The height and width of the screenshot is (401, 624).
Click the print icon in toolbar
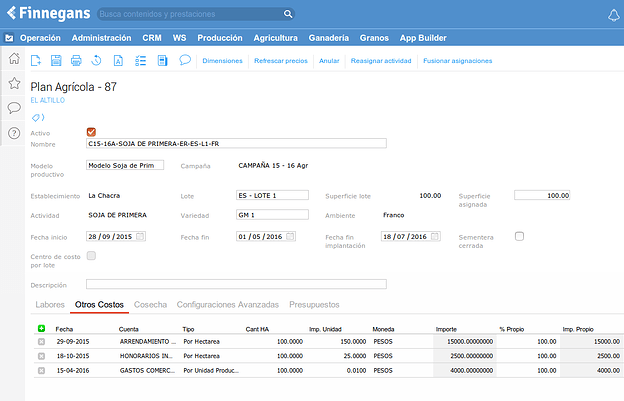(x=76, y=61)
